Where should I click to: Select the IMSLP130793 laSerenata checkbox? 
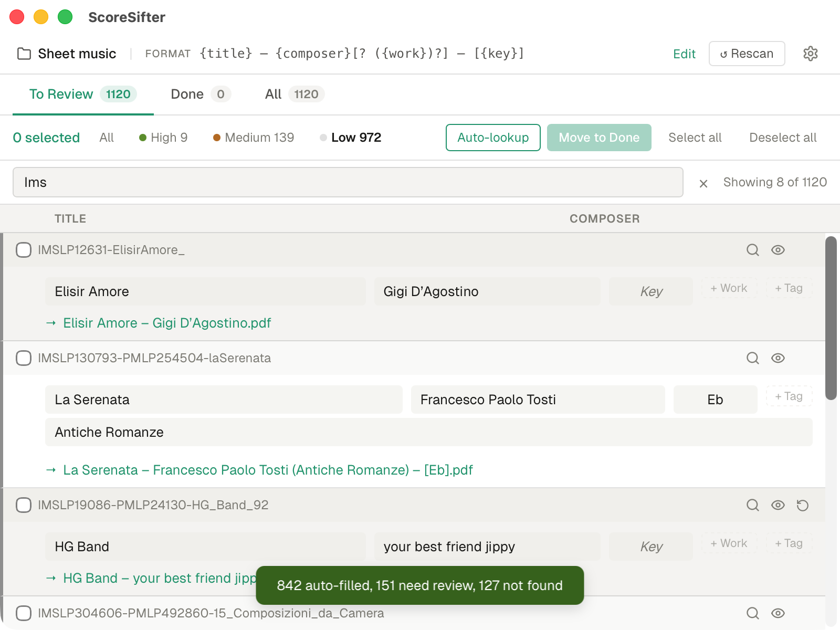[24, 358]
